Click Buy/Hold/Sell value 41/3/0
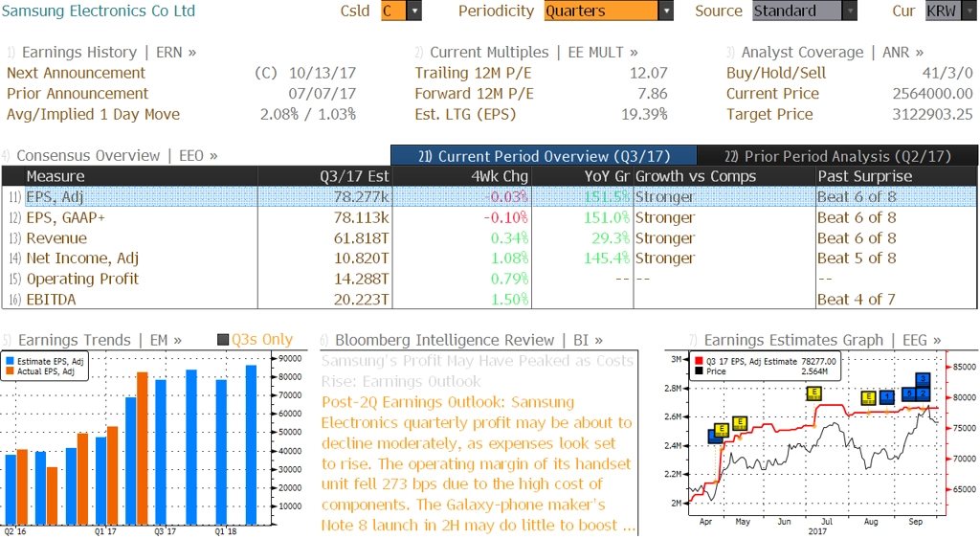 [947, 73]
